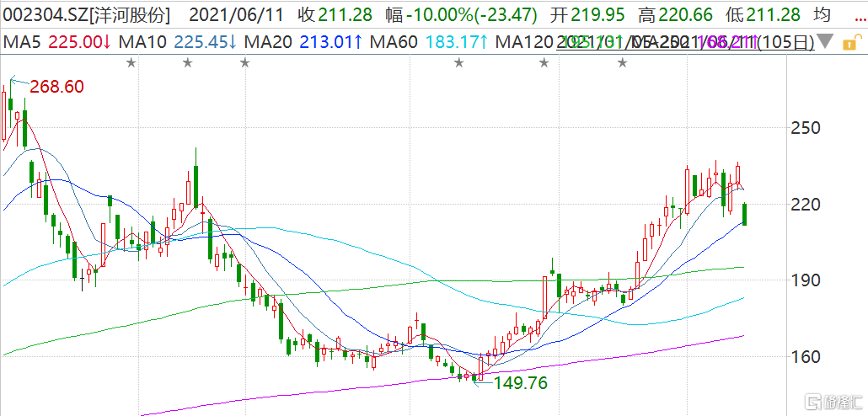868x416 pixels.
Task: Click the 149.76 low price annotation
Action: point(520,382)
